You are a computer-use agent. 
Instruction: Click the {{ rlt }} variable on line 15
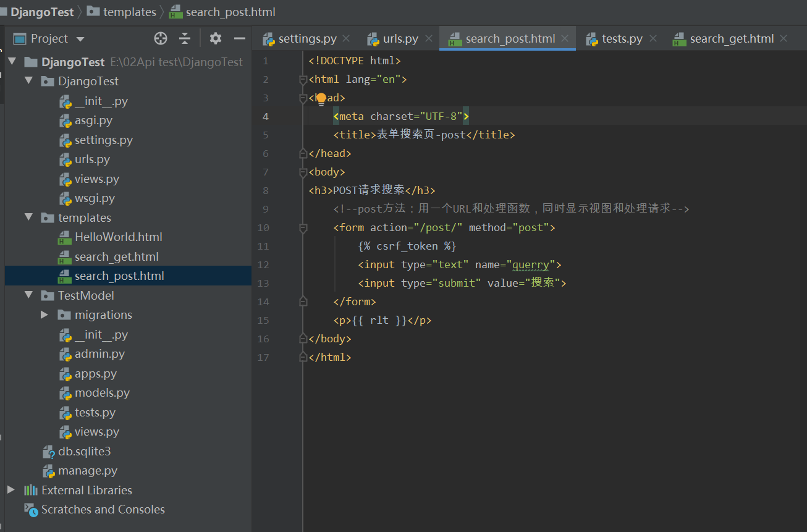click(379, 320)
